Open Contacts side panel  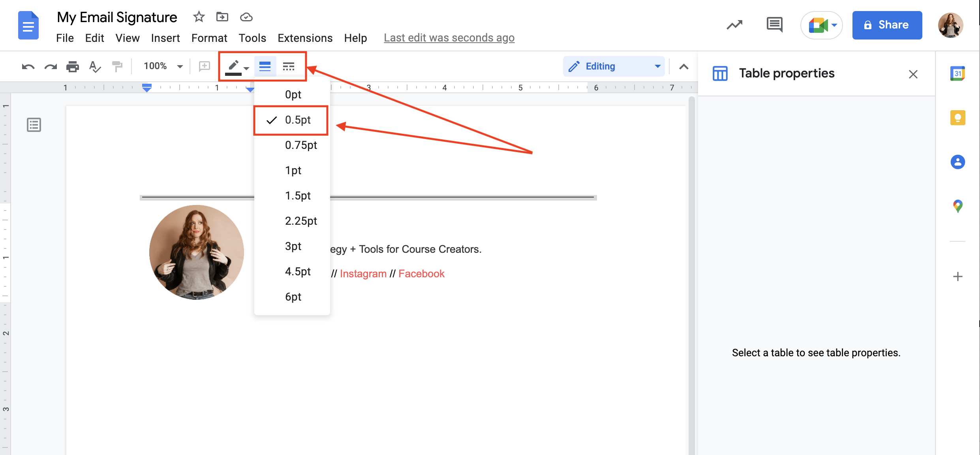pyautogui.click(x=957, y=162)
